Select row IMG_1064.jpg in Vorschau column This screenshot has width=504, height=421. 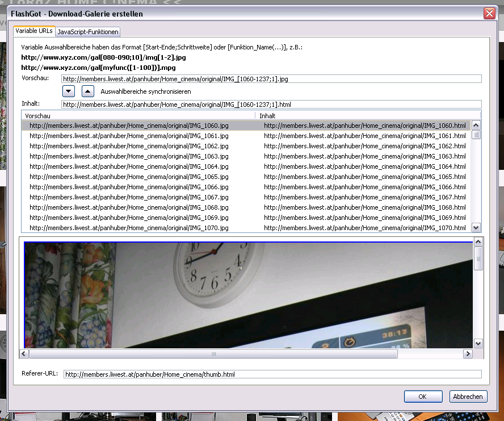click(129, 166)
